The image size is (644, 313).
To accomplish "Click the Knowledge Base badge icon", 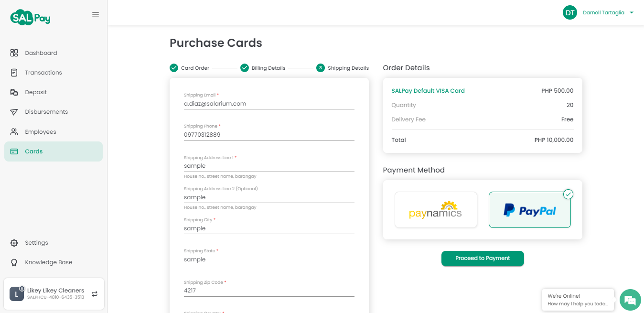I will coord(14,262).
